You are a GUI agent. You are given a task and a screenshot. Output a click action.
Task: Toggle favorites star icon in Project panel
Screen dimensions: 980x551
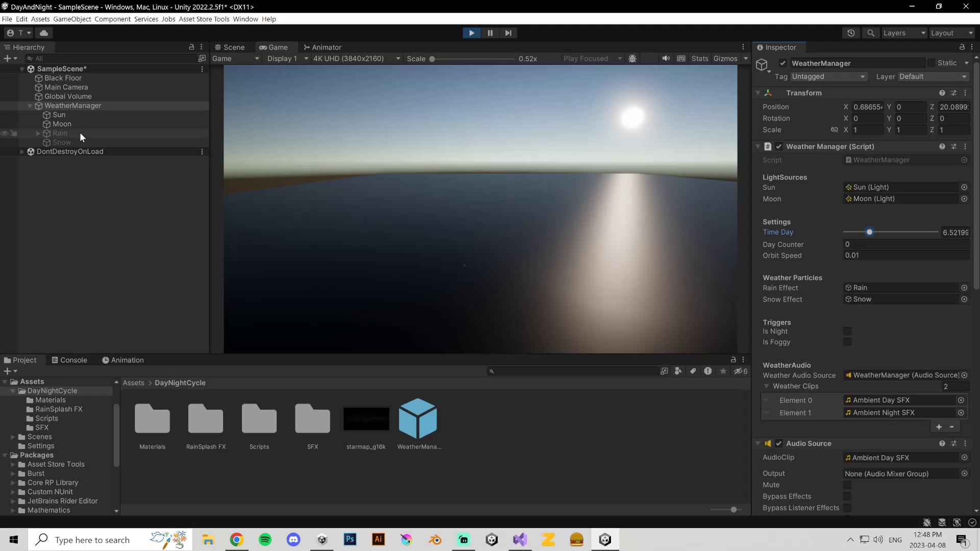(723, 371)
